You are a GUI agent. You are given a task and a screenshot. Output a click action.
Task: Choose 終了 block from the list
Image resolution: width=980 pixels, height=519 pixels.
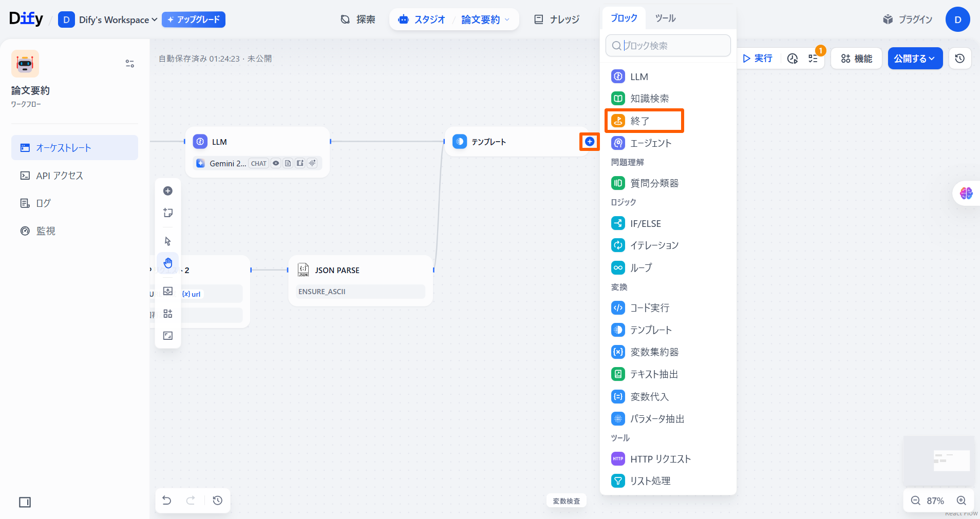644,121
